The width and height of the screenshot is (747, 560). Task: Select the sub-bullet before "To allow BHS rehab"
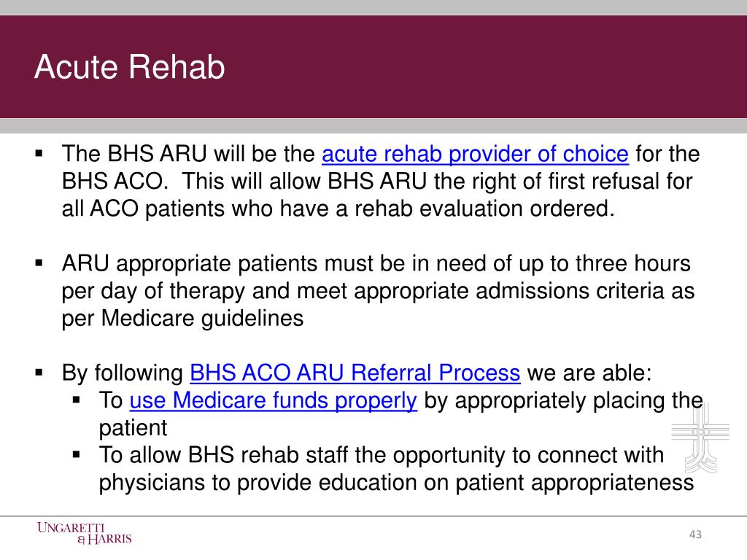coord(77,454)
